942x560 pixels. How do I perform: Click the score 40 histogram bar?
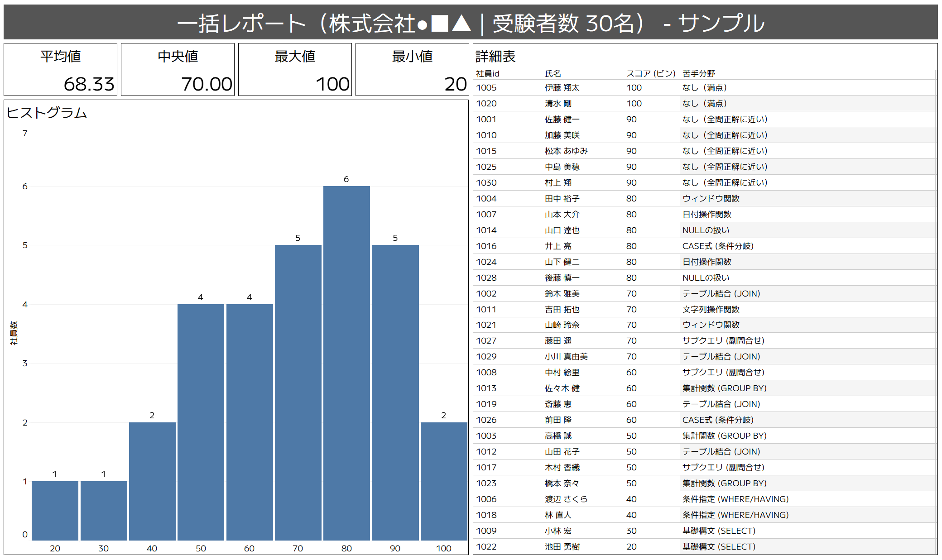(152, 481)
